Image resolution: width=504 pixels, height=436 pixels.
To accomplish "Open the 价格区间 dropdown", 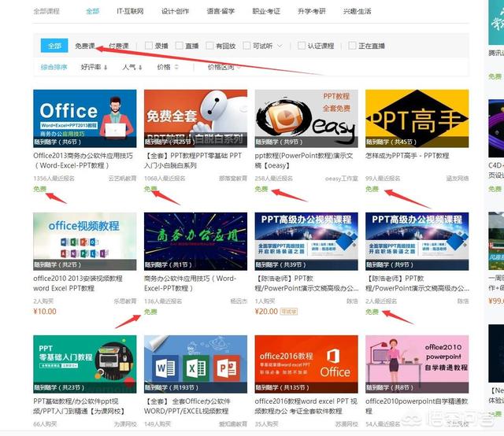I will (224, 67).
